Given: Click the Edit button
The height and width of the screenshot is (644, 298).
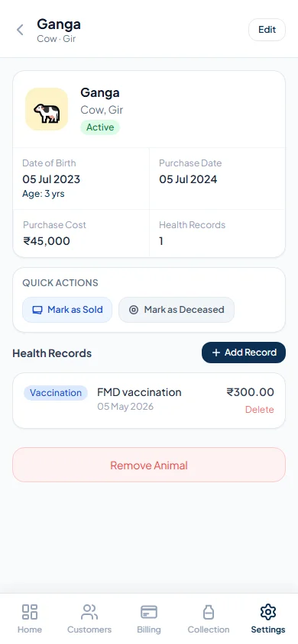Looking at the screenshot, I should pos(267,30).
